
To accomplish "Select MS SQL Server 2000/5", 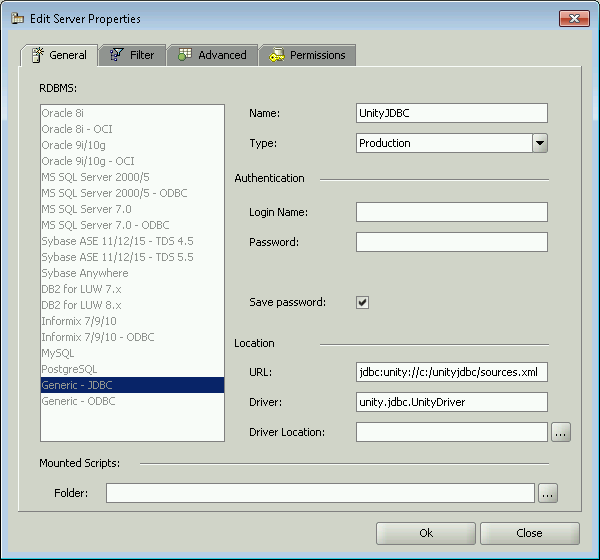I will click(x=132, y=177).
